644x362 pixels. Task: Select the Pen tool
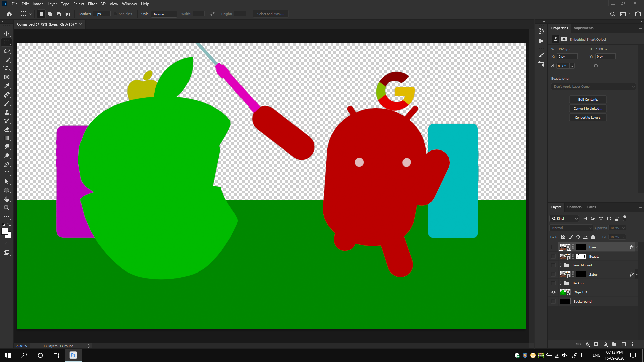click(x=7, y=164)
